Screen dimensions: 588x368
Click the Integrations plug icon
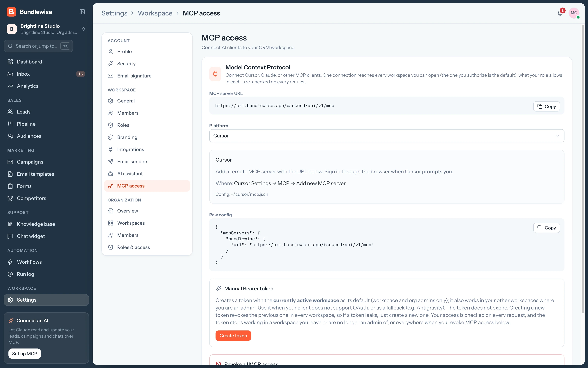click(111, 149)
